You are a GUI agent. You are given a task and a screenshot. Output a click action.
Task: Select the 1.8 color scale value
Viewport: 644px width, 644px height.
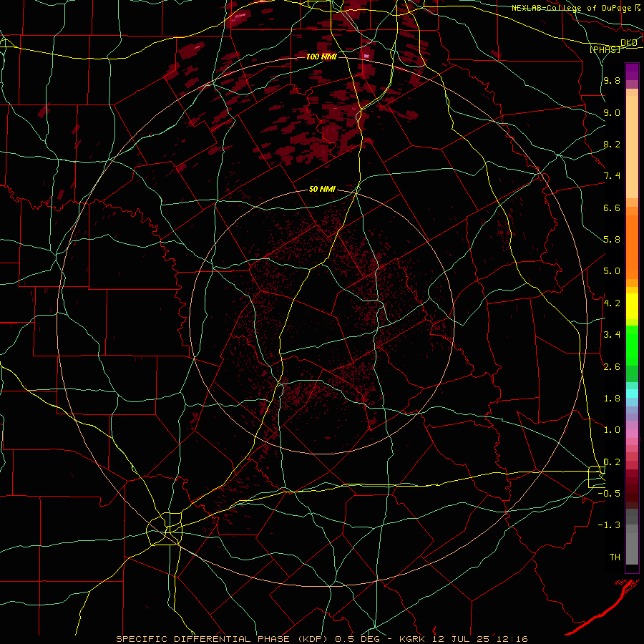(612, 399)
